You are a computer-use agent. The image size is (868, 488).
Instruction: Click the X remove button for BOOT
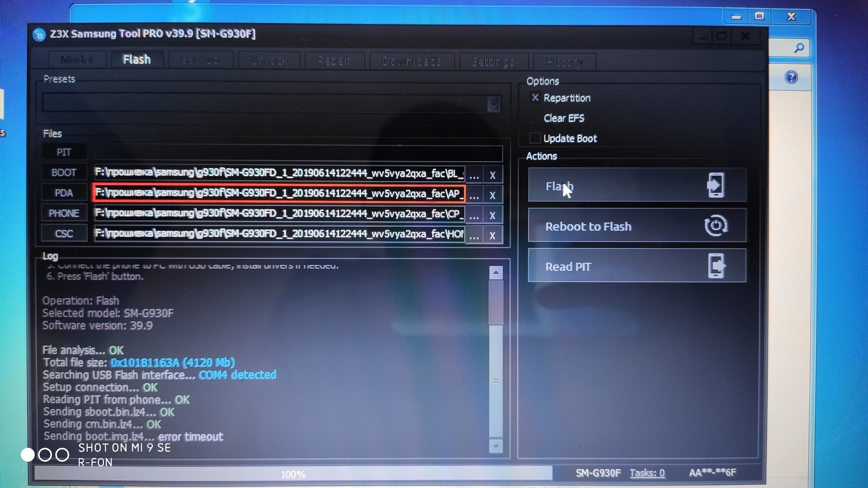(492, 173)
